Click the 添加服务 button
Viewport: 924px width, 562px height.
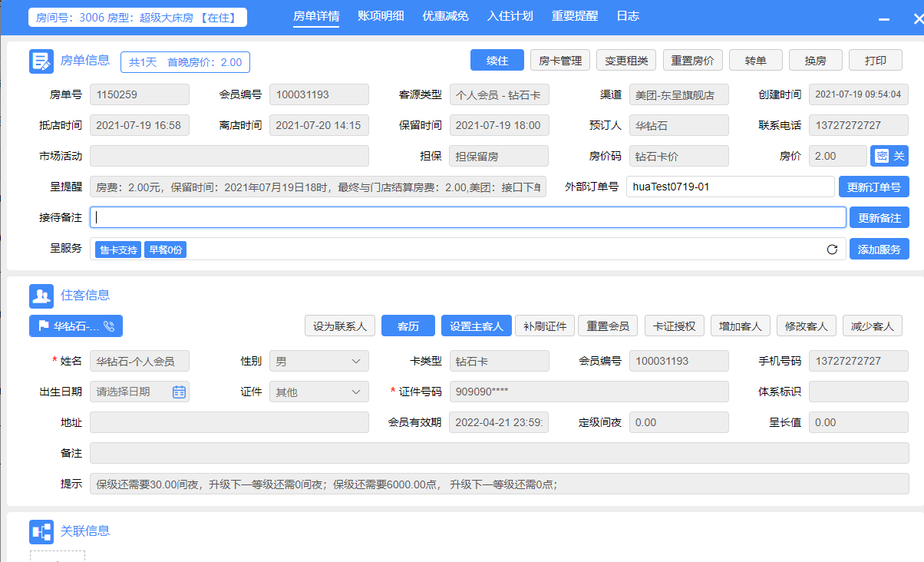tap(879, 249)
